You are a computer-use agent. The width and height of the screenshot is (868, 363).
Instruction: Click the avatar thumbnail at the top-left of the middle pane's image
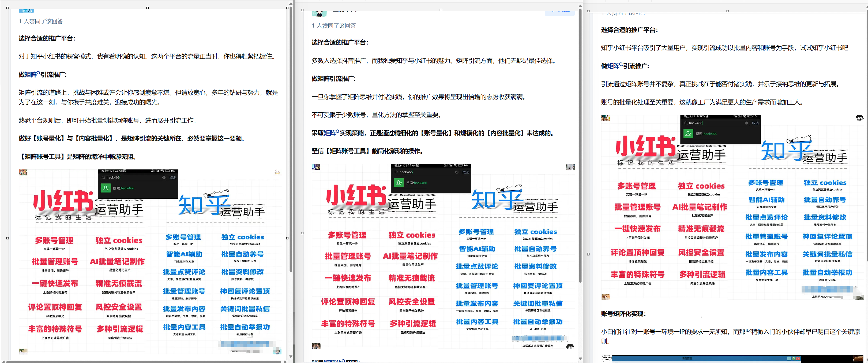point(316,167)
